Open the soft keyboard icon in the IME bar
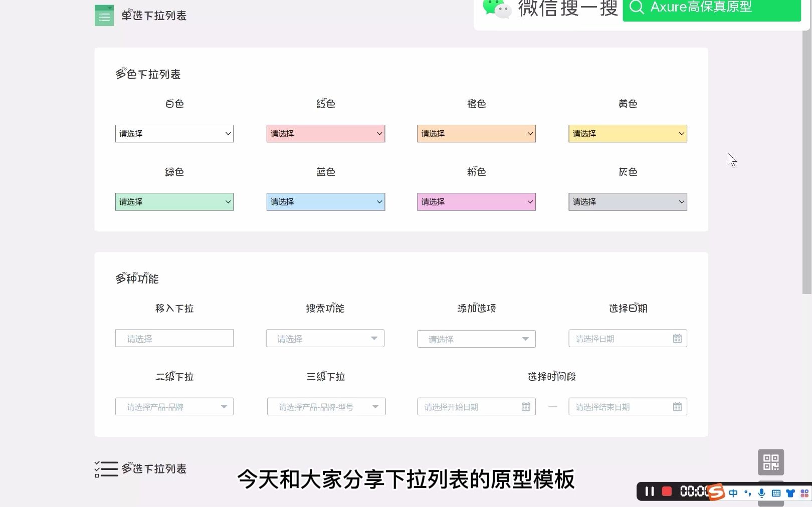 point(776,493)
